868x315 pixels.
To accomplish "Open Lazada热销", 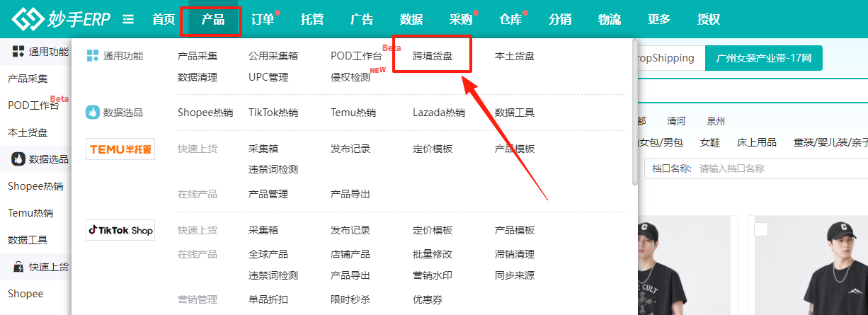I will 439,112.
